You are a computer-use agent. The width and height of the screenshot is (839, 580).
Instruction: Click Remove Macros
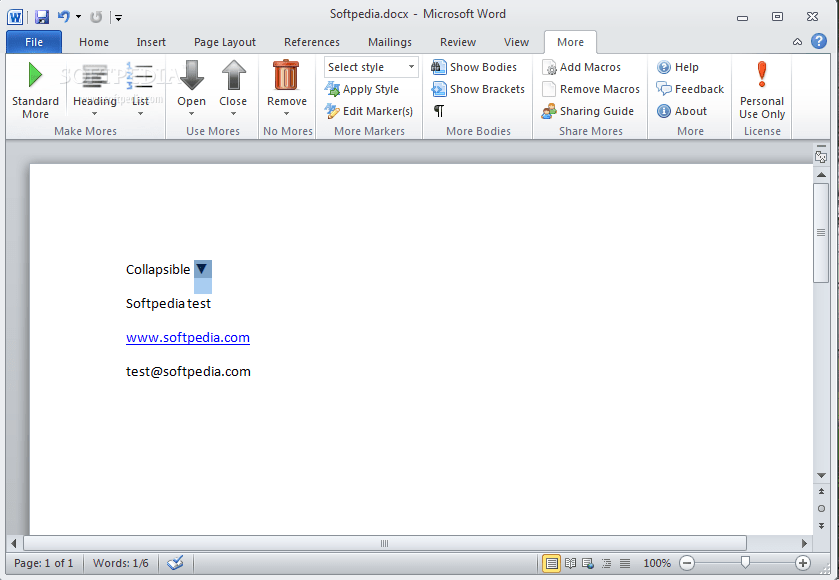[591, 89]
